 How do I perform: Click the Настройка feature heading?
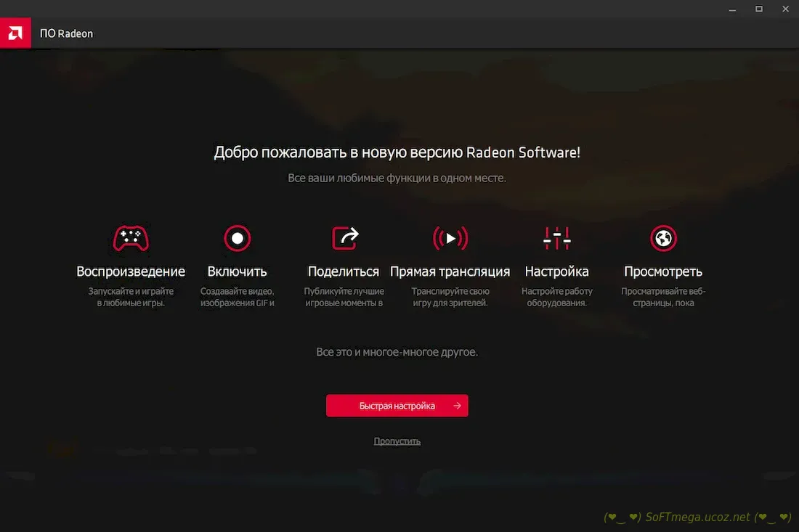pyautogui.click(x=556, y=271)
